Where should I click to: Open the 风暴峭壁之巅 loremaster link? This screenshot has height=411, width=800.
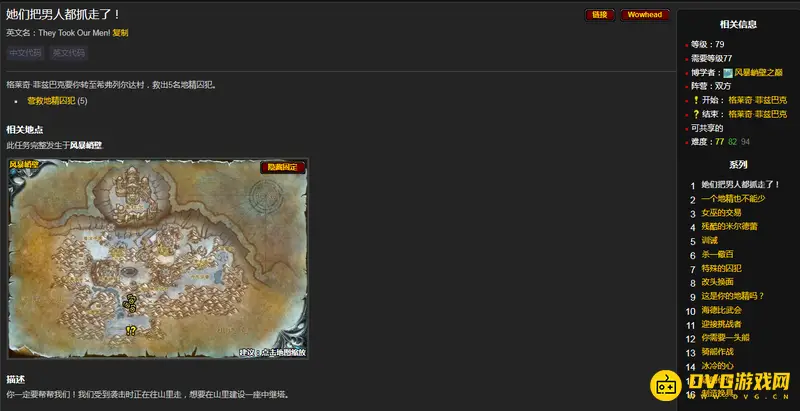[758, 73]
